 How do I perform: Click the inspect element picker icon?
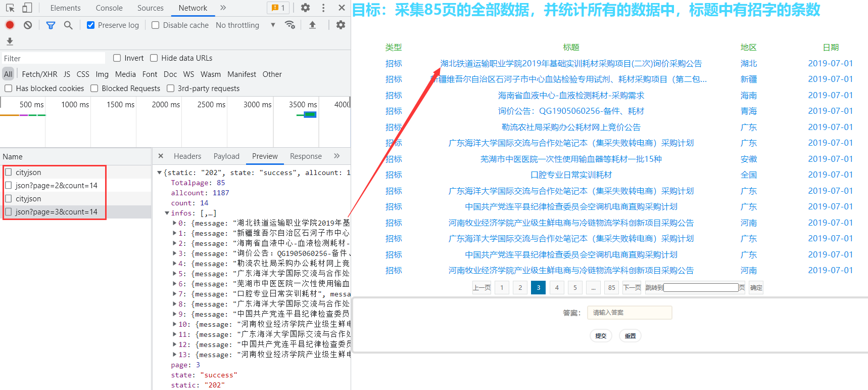point(10,8)
